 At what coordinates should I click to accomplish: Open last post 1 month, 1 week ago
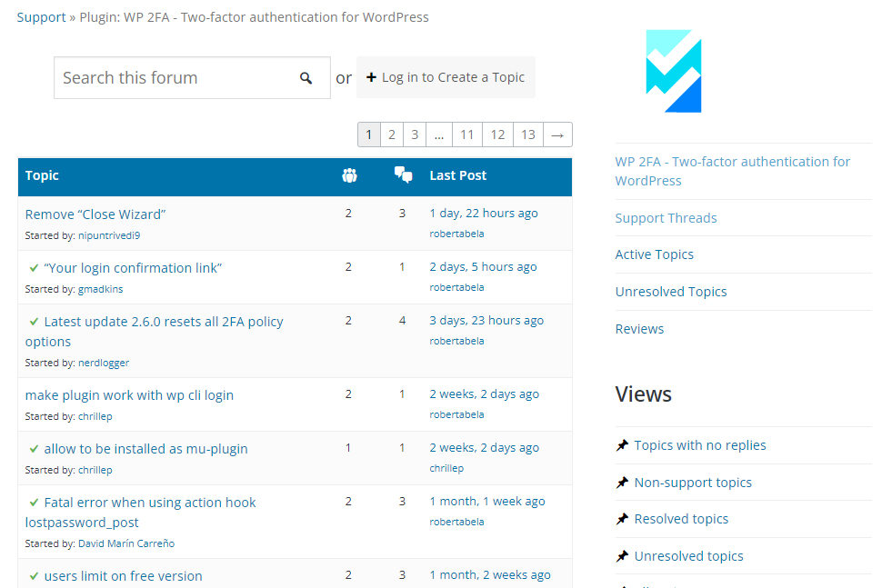click(x=487, y=502)
